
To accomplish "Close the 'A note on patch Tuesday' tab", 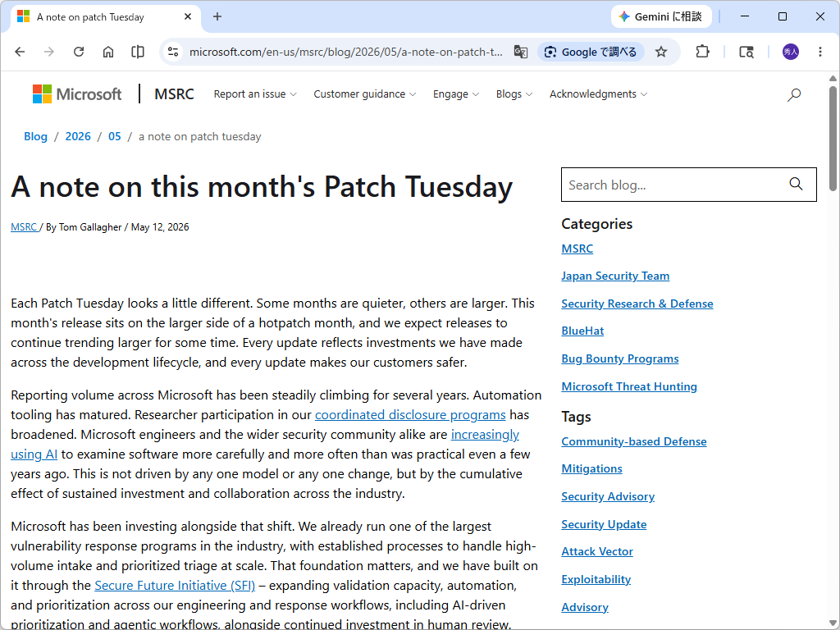I will click(x=188, y=16).
